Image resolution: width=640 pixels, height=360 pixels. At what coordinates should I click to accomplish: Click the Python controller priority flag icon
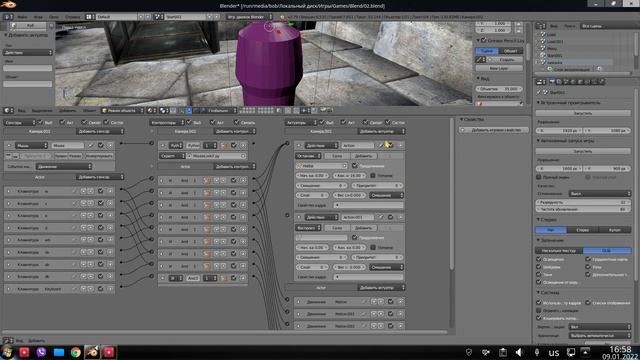224,145
